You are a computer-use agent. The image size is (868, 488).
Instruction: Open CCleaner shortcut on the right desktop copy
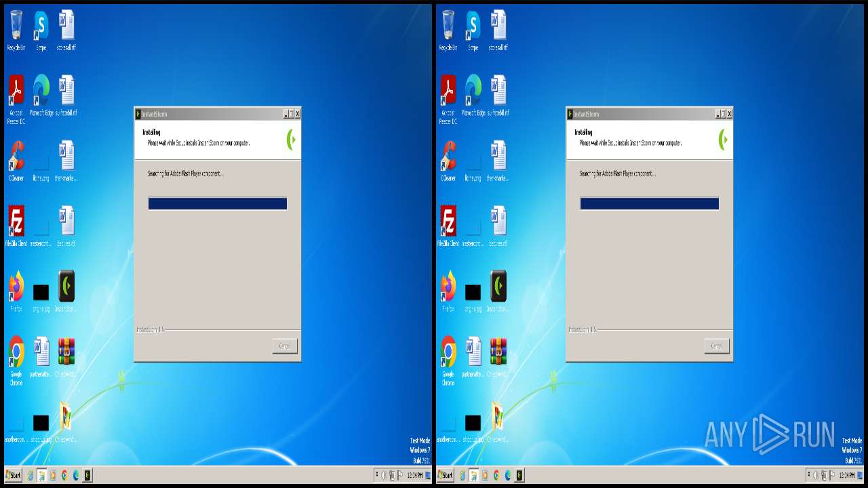point(448,161)
